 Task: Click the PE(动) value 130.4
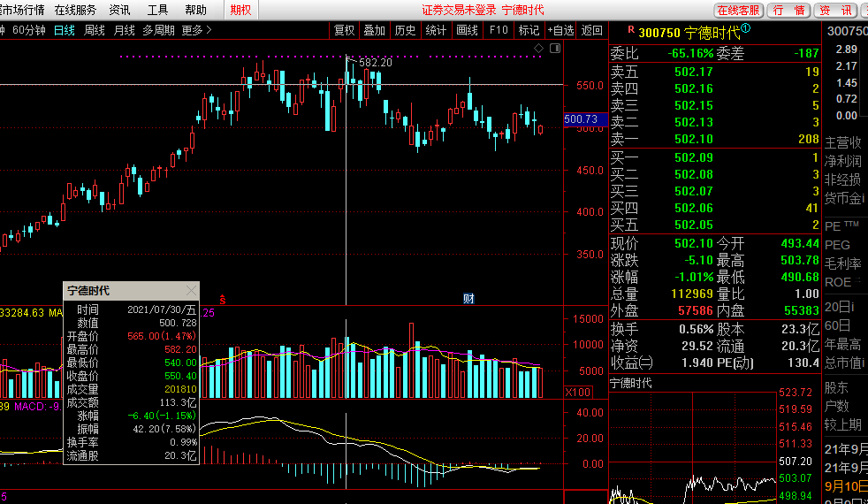(803, 363)
